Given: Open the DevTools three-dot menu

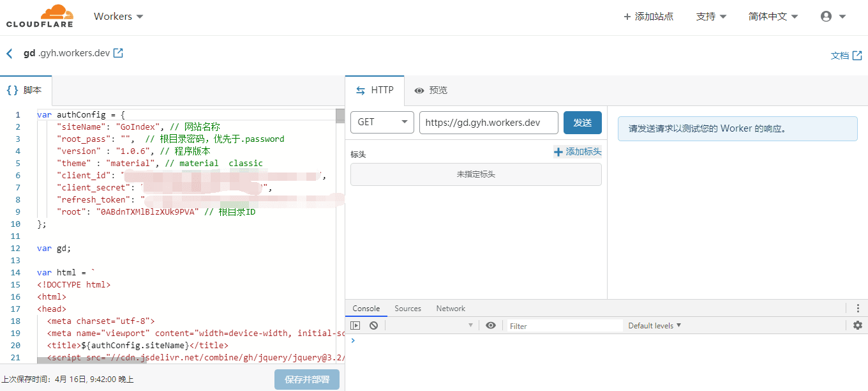Looking at the screenshot, I should pos(858,308).
